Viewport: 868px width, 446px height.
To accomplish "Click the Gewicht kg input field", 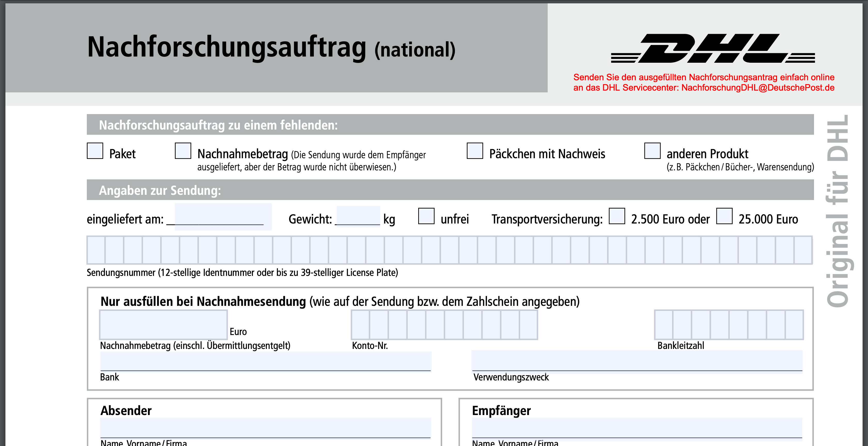I will (x=358, y=217).
